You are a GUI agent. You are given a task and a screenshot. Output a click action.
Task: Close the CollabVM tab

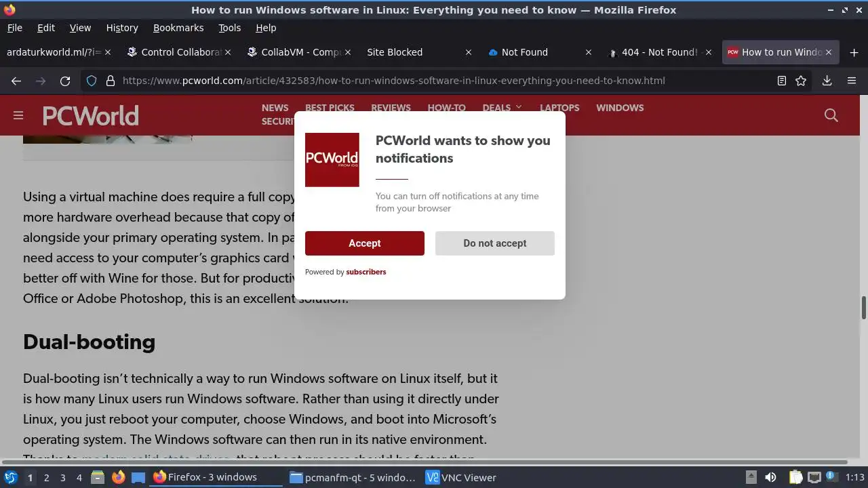(x=348, y=52)
